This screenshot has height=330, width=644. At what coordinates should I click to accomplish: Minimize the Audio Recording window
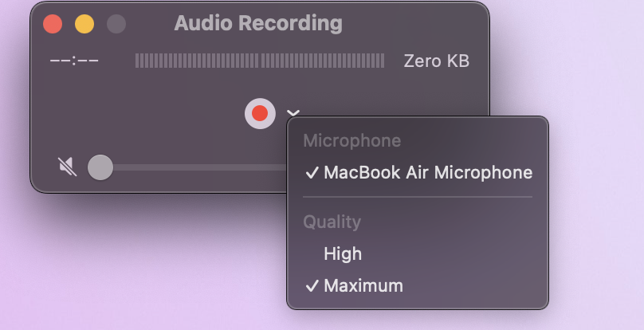pos(84,24)
